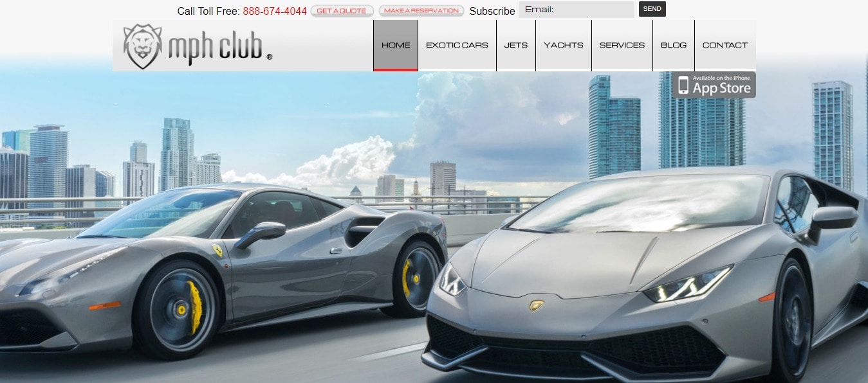868x383 pixels.
Task: Open the Yachts navigation item
Action: tap(564, 45)
